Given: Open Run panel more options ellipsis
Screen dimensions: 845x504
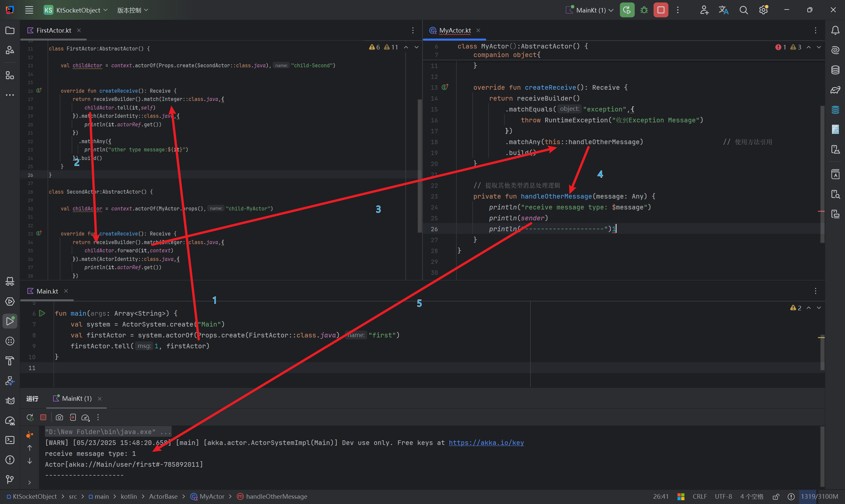Looking at the screenshot, I should (98, 417).
